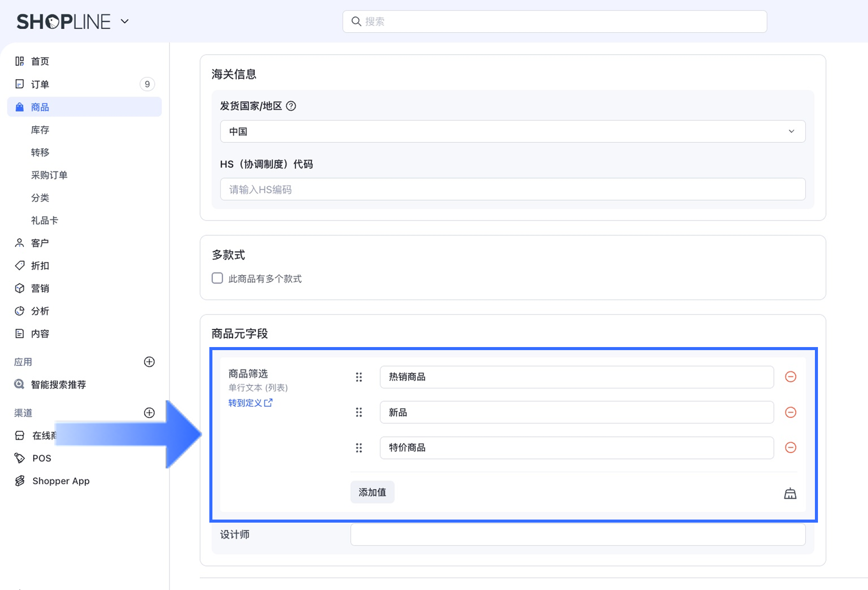Go to 库存 inventory submenu
Screen dimensions: 868x590
pyautogui.click(x=40, y=130)
